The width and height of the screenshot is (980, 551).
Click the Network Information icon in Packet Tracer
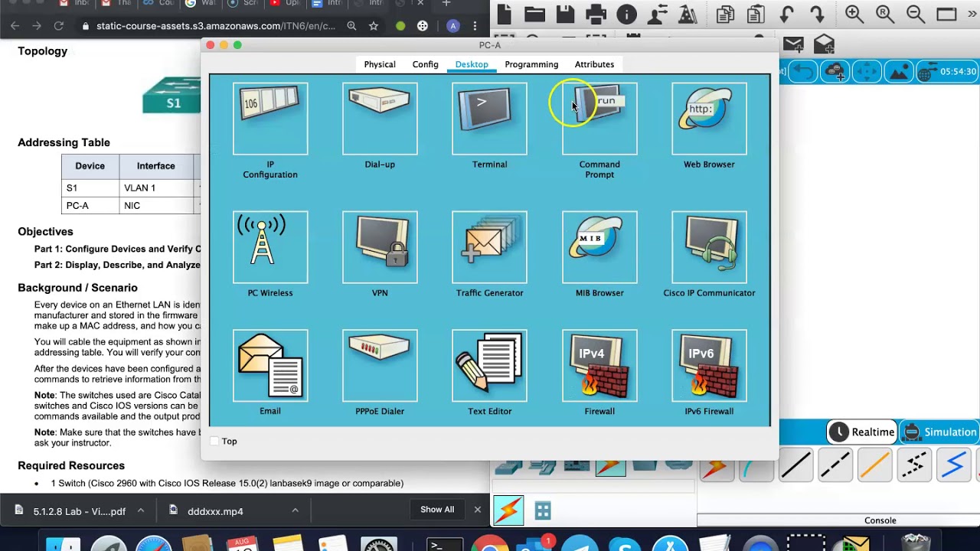pos(626,14)
